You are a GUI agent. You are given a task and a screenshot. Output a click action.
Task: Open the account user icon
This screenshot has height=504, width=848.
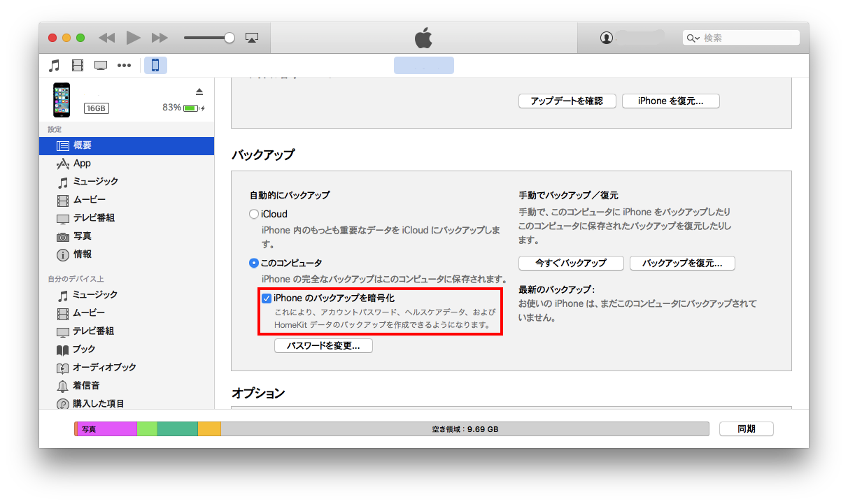pos(607,38)
